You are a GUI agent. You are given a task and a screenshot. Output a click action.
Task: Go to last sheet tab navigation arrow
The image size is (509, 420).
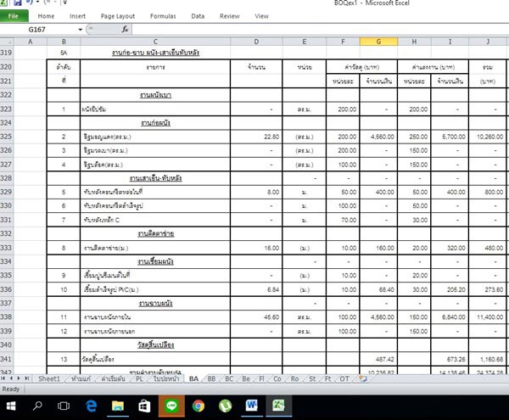pyautogui.click(x=26, y=378)
